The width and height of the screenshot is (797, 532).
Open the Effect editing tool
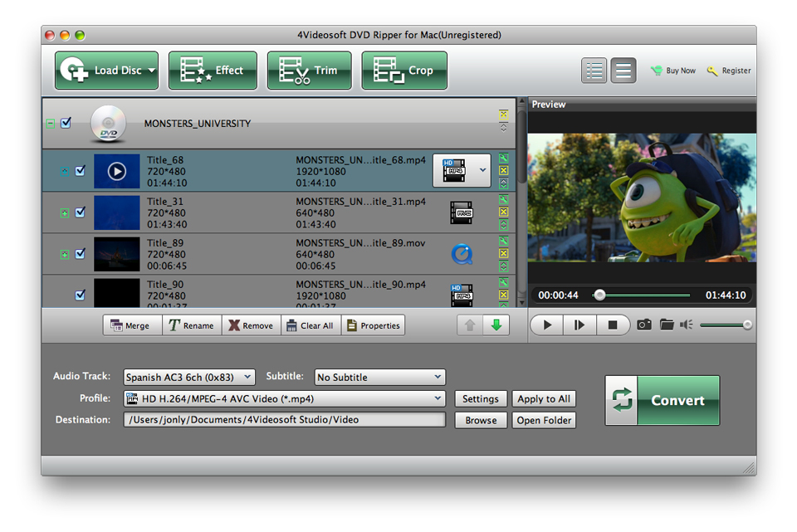coord(213,71)
